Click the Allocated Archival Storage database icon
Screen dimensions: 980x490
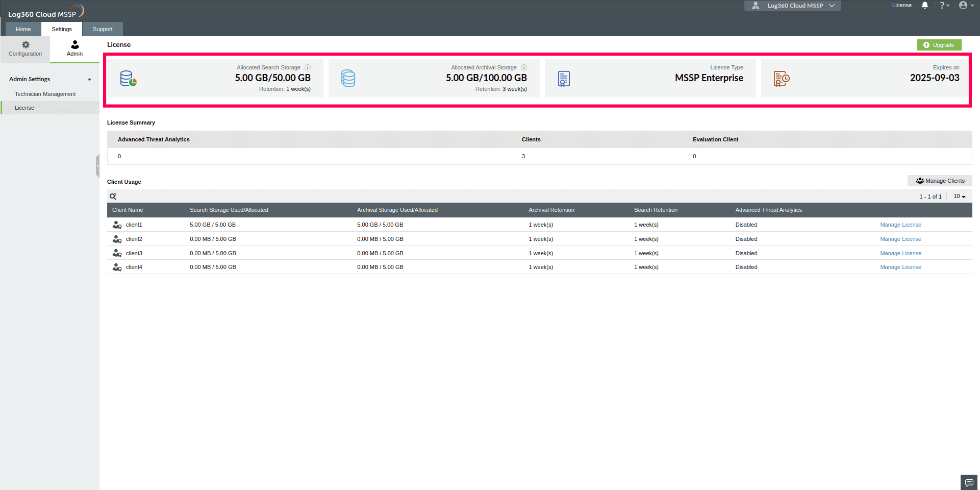tap(348, 79)
